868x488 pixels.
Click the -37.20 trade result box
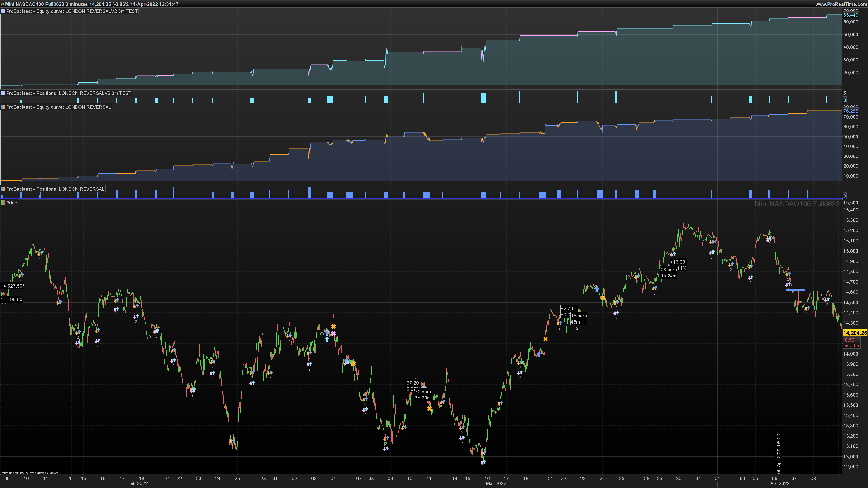click(x=412, y=383)
